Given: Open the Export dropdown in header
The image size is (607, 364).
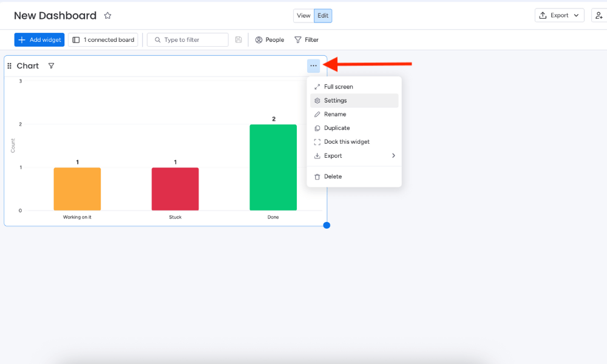Looking at the screenshot, I should (559, 16).
